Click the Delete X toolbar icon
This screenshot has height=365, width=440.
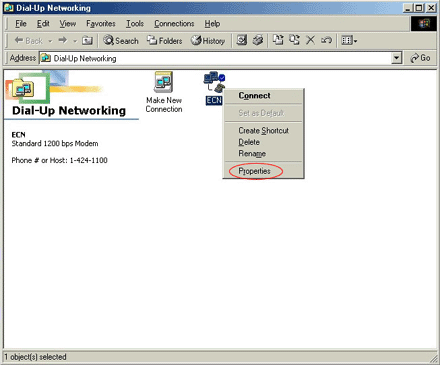(310, 40)
